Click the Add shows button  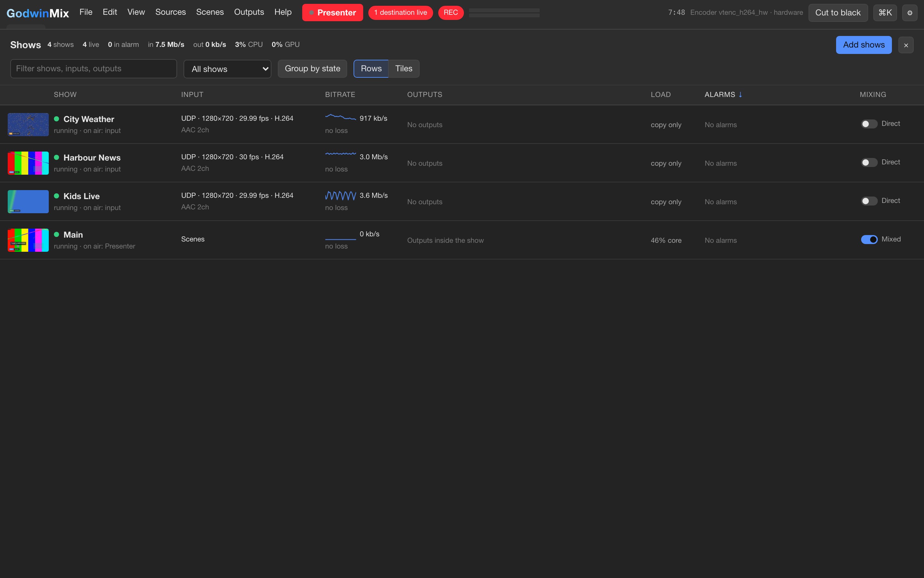864,45
